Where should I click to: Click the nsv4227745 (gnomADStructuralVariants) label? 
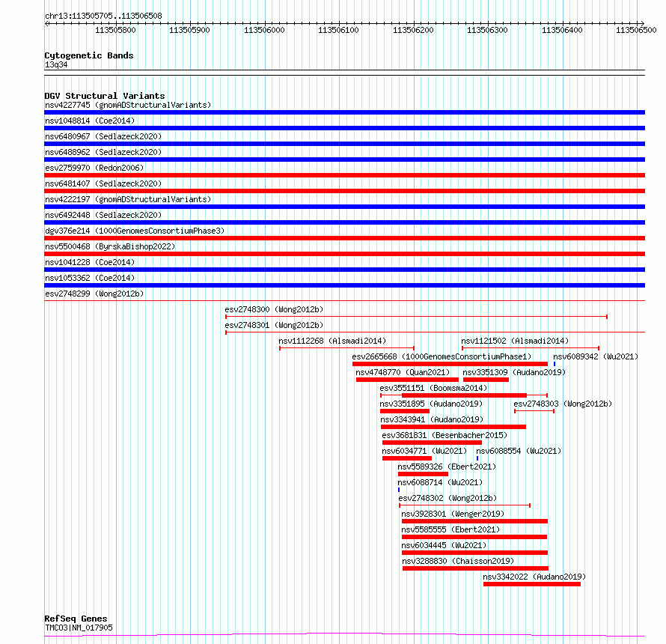coord(128,105)
